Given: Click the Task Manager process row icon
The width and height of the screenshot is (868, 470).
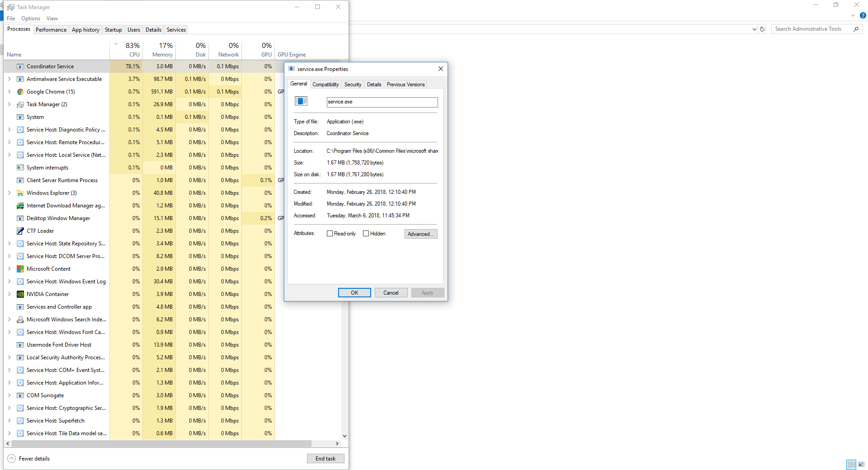Looking at the screenshot, I should (20, 104).
